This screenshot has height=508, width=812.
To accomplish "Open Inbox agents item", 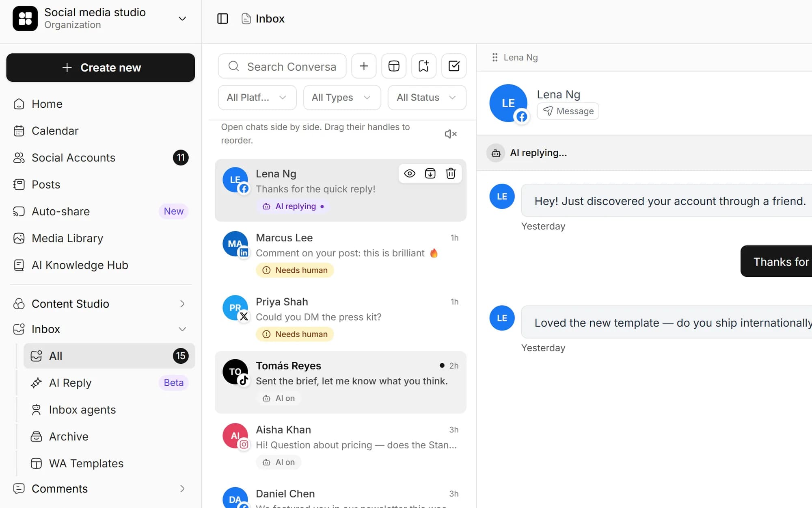I will (109, 410).
